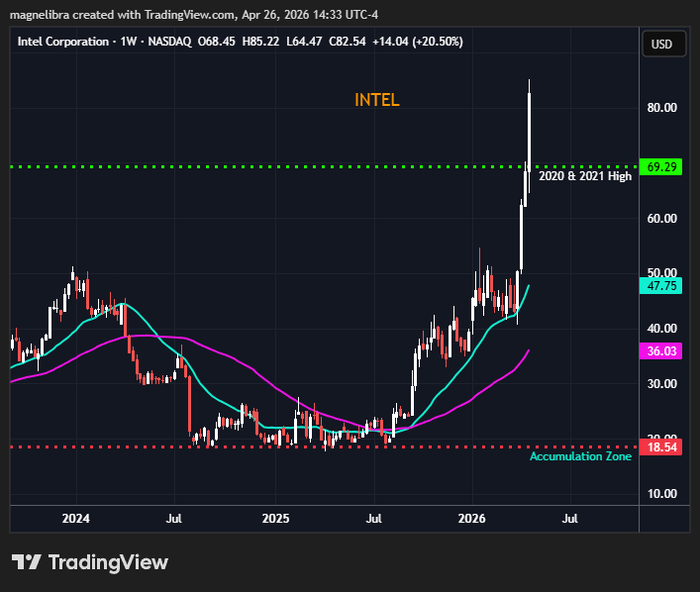
Task: Click the O68.45 open value
Action: 216,42
